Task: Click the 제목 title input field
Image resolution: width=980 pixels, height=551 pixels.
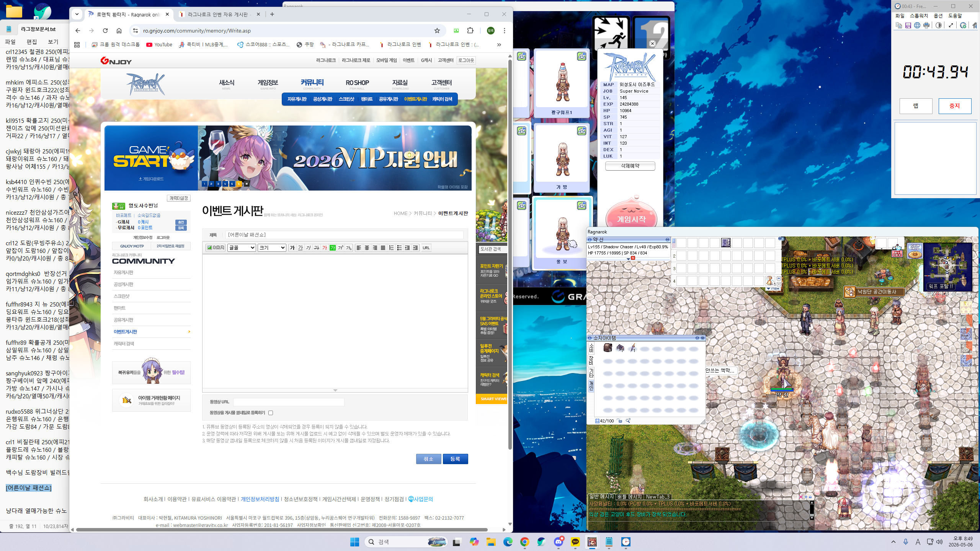Action: 345,235
